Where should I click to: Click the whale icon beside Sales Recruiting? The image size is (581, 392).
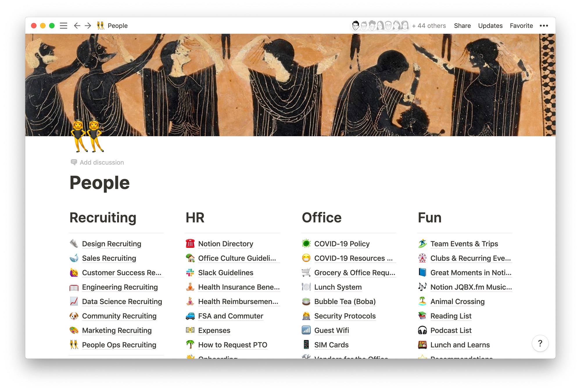pos(74,258)
